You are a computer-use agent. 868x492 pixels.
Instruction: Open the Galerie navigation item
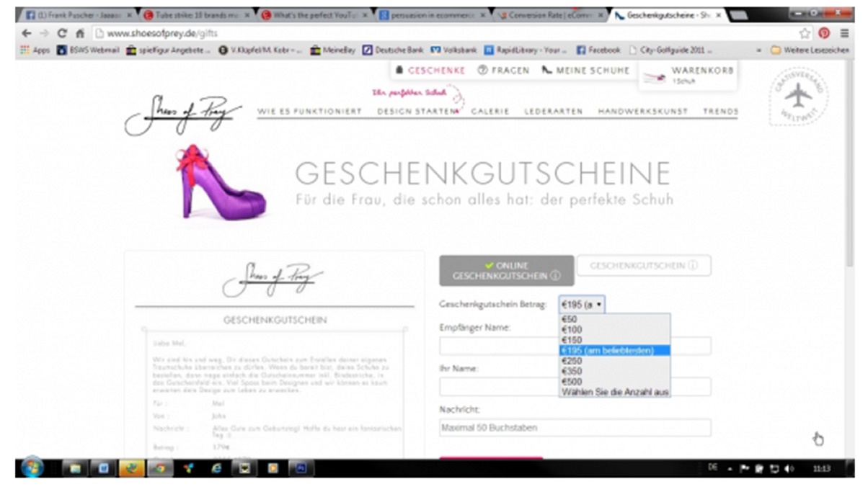[490, 112]
